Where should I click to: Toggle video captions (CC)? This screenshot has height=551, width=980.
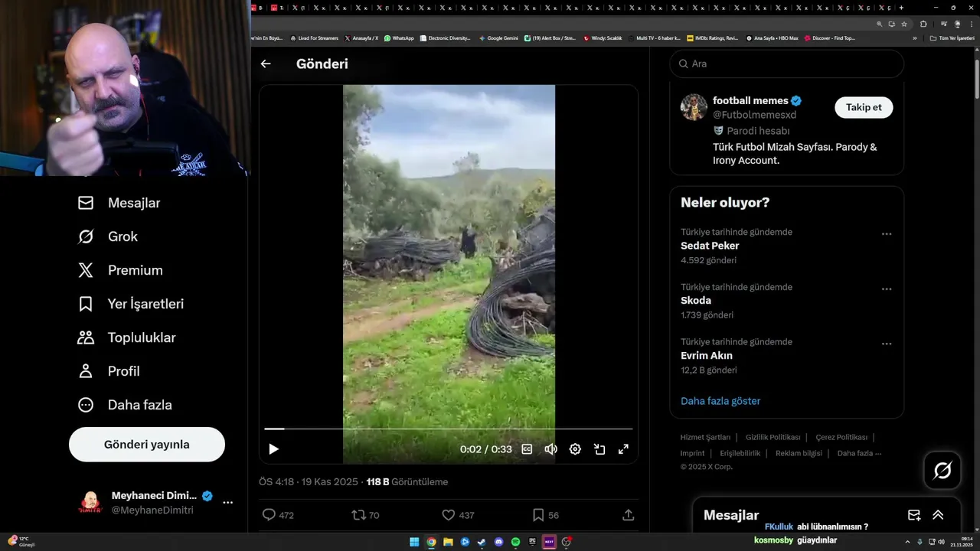(x=527, y=449)
